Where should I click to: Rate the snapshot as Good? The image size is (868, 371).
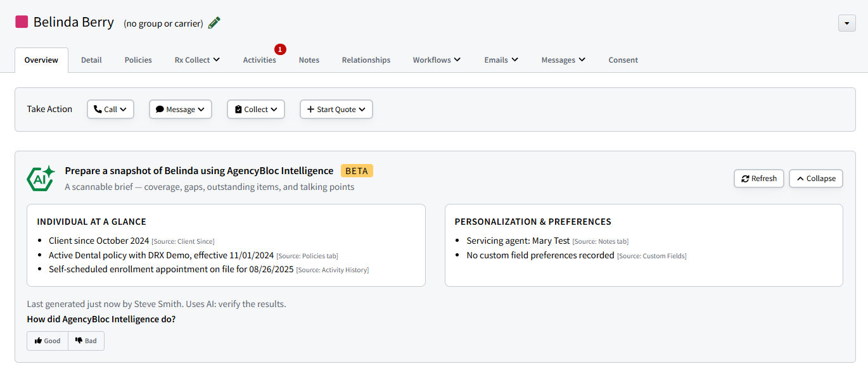[48, 341]
